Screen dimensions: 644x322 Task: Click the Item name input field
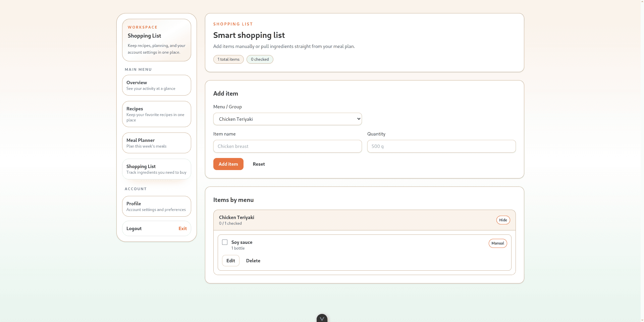click(x=287, y=146)
